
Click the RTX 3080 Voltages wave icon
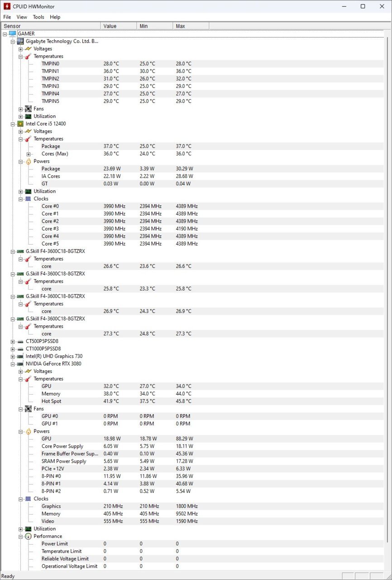coord(28,371)
